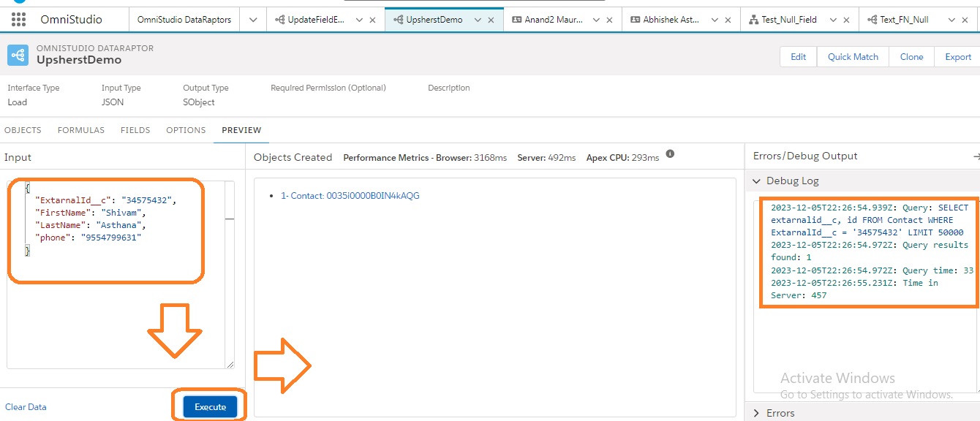Screen dimensions: 980x421
Task: Click the Quick Match button
Action: 853,56
